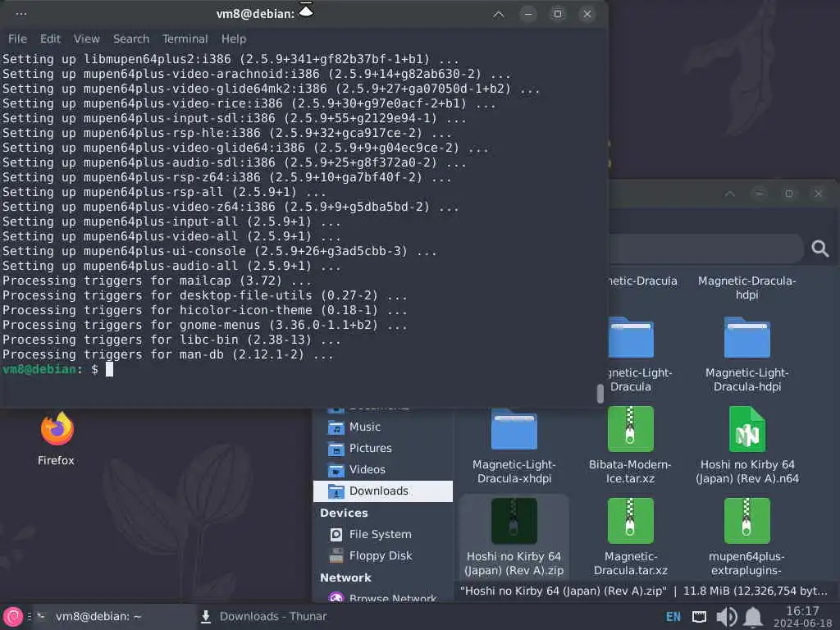Open the display icon in system tray
This screenshot has width=840, height=630.
coord(699,617)
